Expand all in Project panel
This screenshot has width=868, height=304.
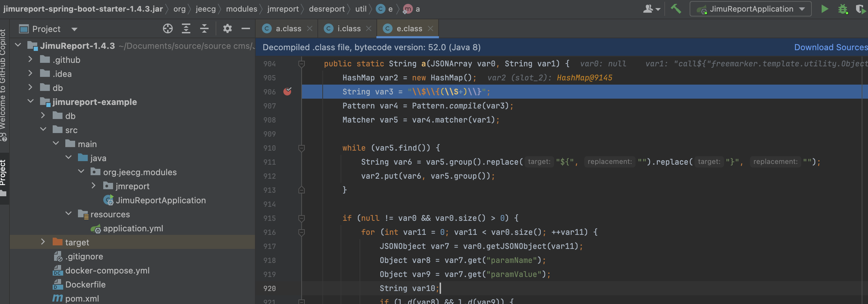pos(186,28)
